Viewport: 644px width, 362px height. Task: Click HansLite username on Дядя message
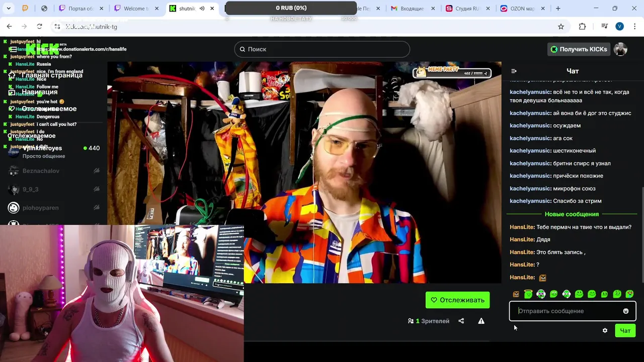coord(522,240)
